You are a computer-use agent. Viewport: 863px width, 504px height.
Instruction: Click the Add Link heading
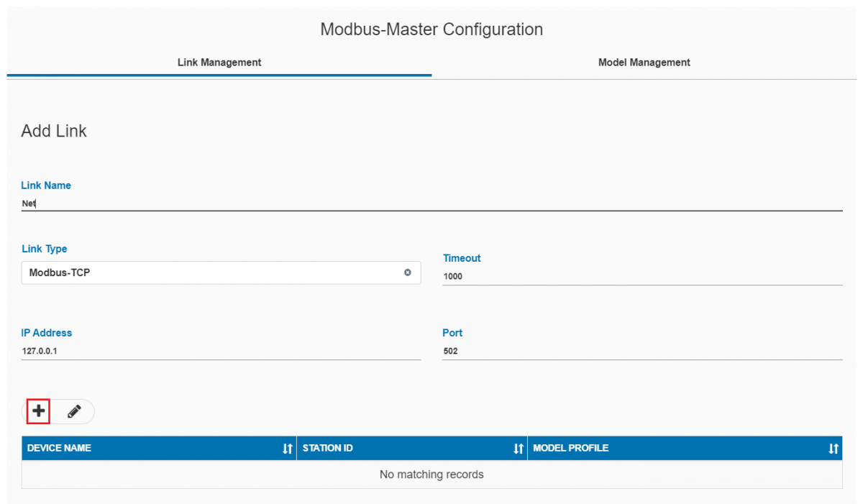pos(53,131)
